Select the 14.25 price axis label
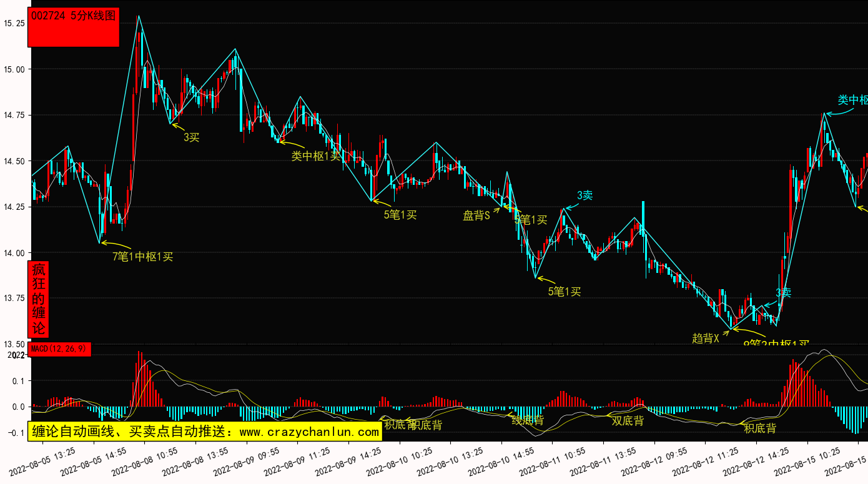 [x=14, y=207]
